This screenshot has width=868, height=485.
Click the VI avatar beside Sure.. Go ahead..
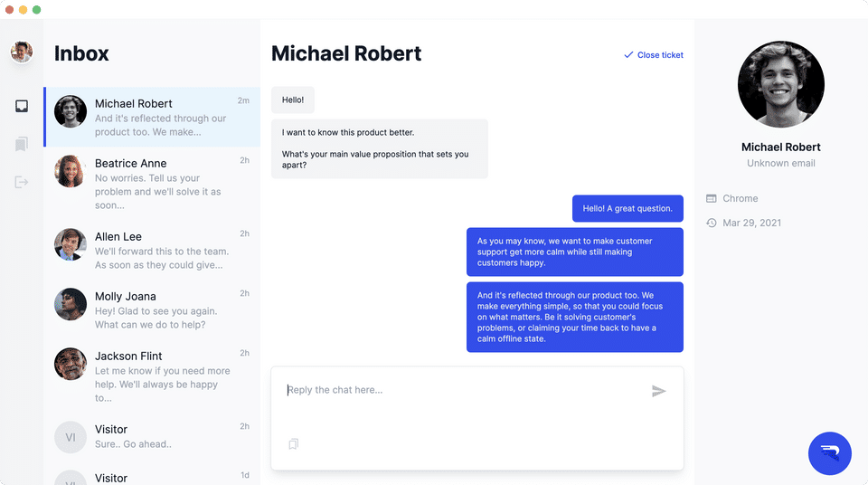tap(71, 437)
